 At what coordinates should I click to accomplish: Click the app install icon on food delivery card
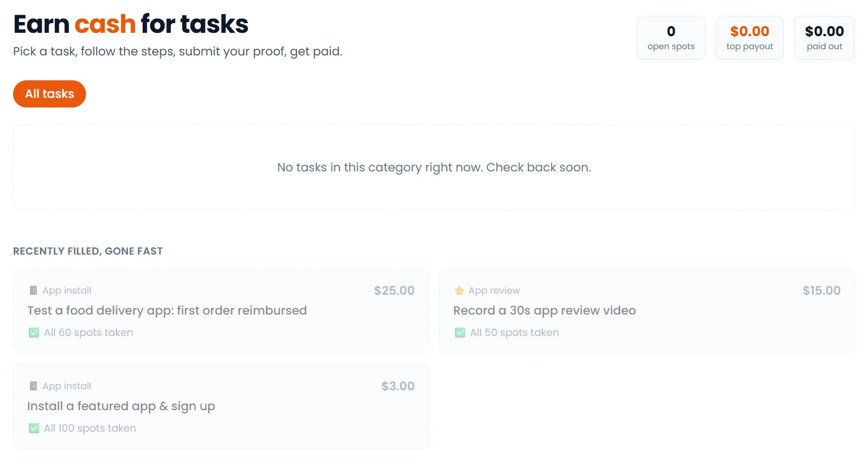point(33,290)
